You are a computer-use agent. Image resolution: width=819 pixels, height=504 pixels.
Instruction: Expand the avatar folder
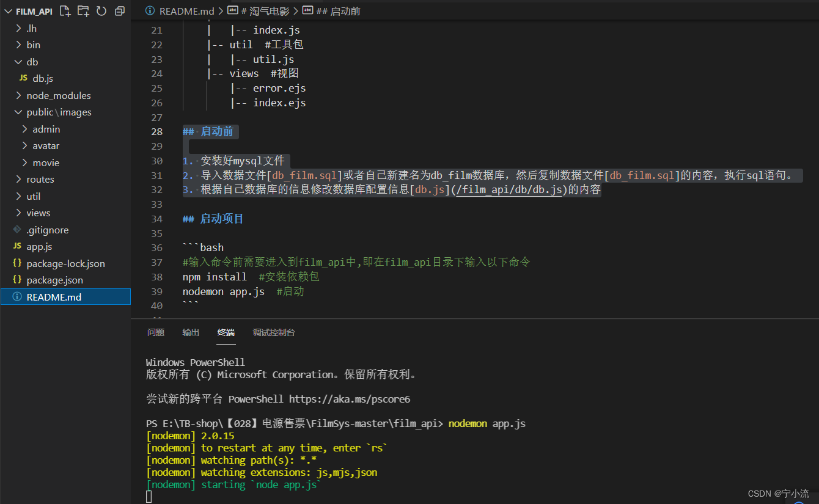pos(24,145)
